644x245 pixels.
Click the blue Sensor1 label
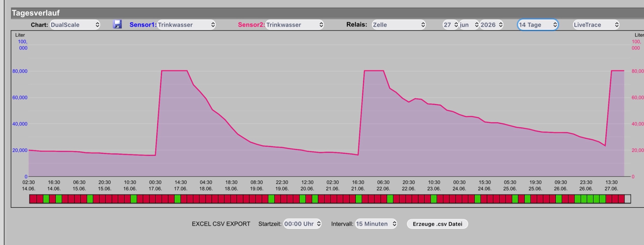click(143, 25)
